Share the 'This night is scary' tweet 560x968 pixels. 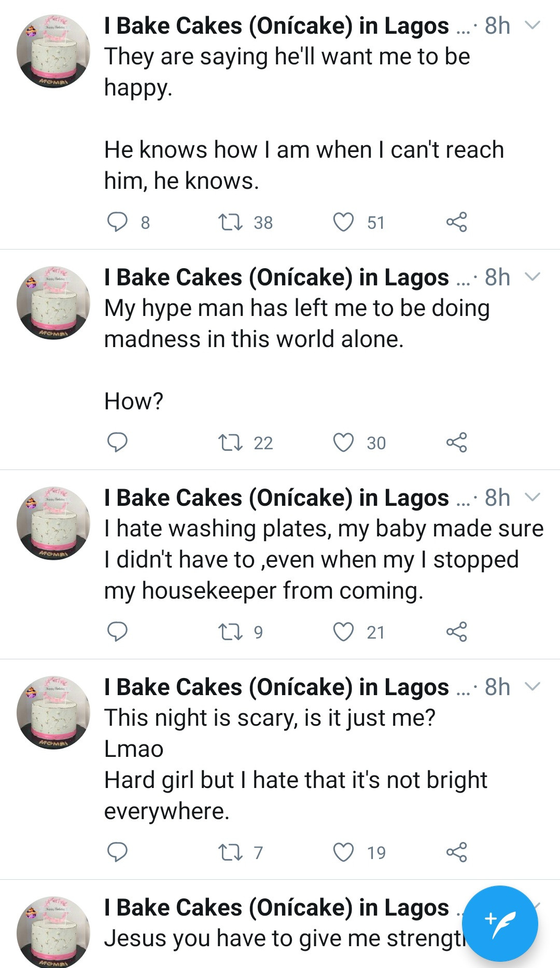[x=456, y=852]
